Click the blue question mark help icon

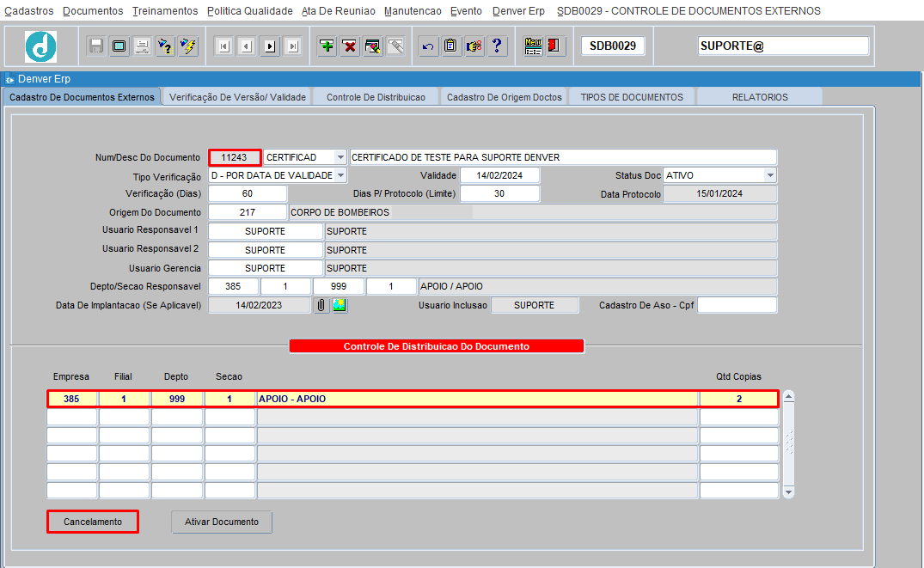pyautogui.click(x=497, y=46)
